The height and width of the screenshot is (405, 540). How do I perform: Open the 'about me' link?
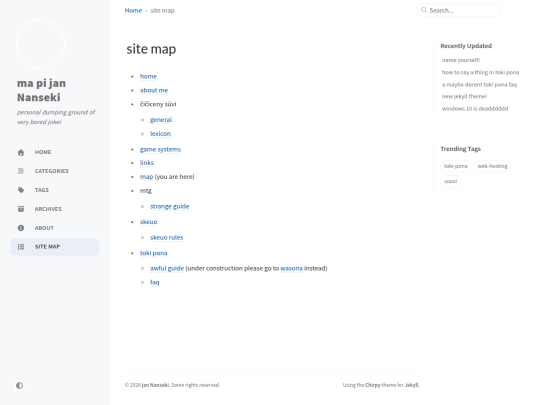point(154,90)
